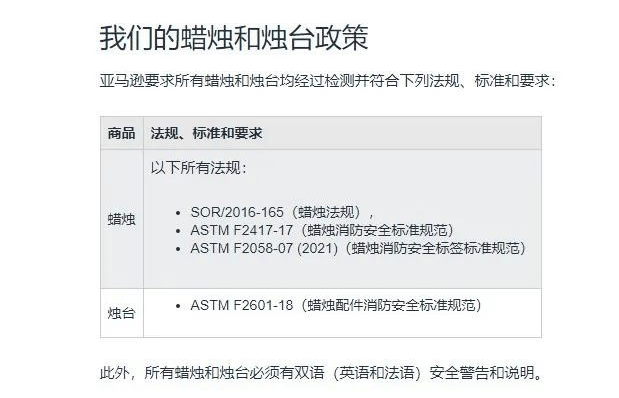Select the 法规、标准和要求 column header
This screenshot has height=398, width=619.
[342, 133]
